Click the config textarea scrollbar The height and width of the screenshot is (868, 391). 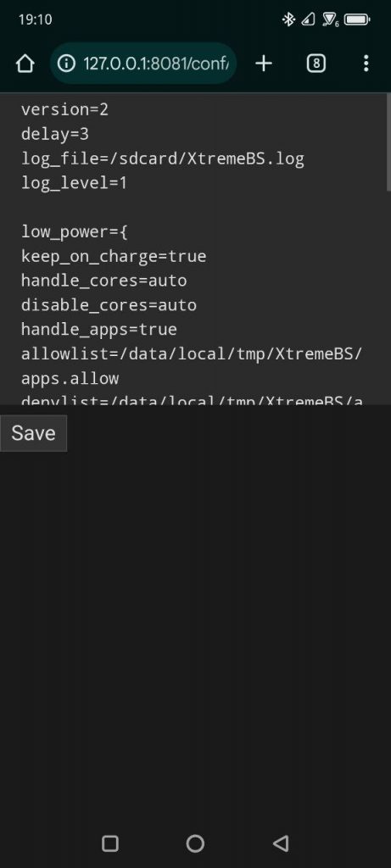tap(388, 142)
